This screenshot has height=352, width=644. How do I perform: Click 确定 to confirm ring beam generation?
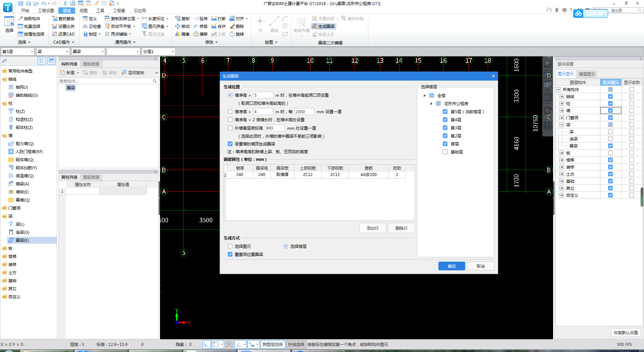coord(451,266)
